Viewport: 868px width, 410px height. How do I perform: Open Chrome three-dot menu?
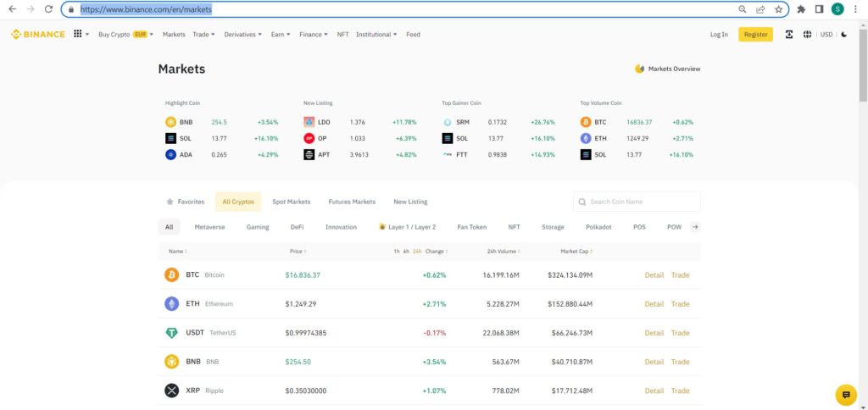tap(856, 9)
